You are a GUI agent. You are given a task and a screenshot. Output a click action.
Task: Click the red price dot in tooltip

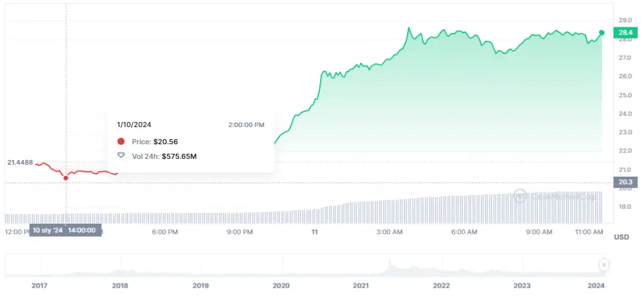click(x=121, y=142)
